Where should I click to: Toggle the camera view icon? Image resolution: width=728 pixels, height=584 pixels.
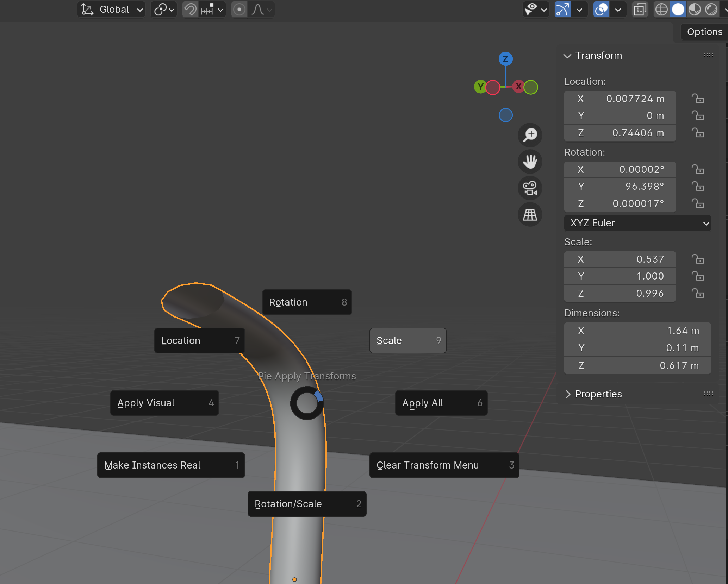coord(530,188)
